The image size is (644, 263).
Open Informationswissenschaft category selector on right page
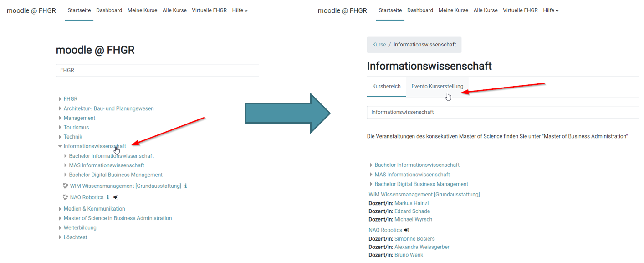coord(503,112)
